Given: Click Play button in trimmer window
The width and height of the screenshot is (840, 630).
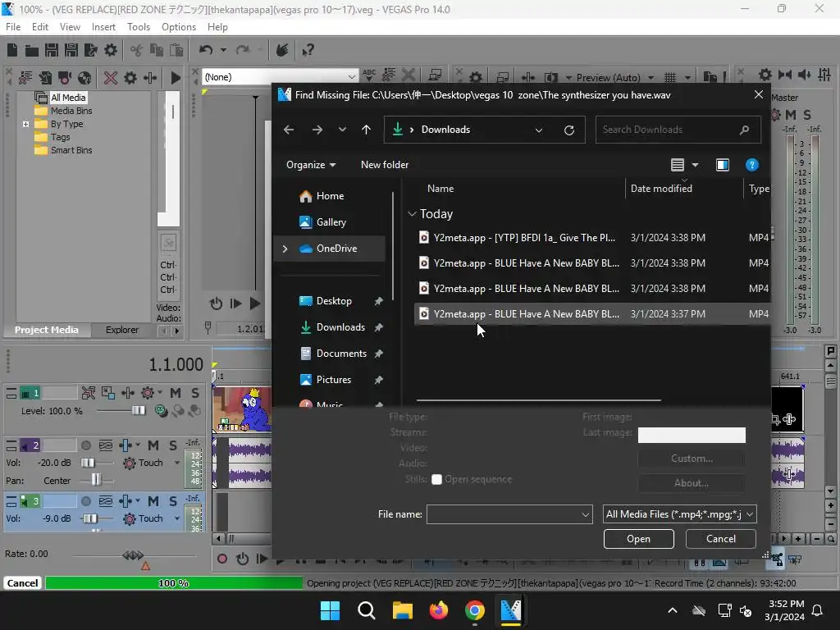Looking at the screenshot, I should click(x=255, y=304).
